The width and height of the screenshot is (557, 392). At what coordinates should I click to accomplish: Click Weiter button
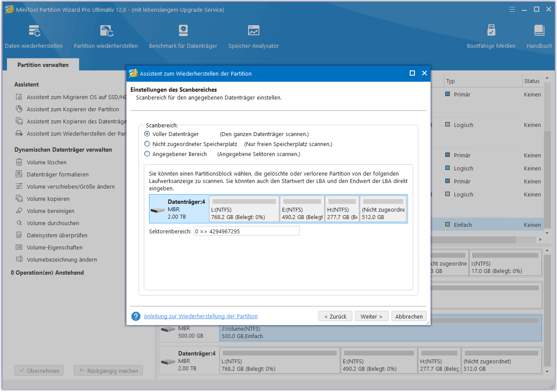coord(371,316)
